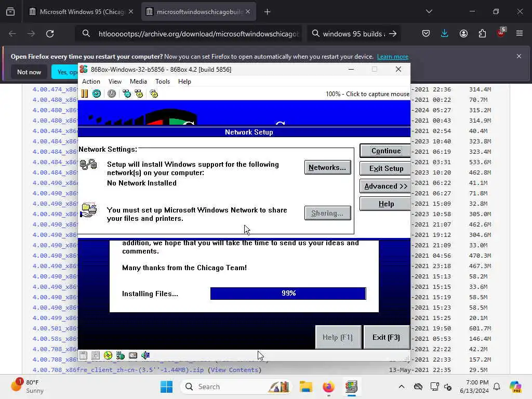This screenshot has width=532, height=399.
Task: Open the clock showing 7:00 PM
Action: click(474, 387)
